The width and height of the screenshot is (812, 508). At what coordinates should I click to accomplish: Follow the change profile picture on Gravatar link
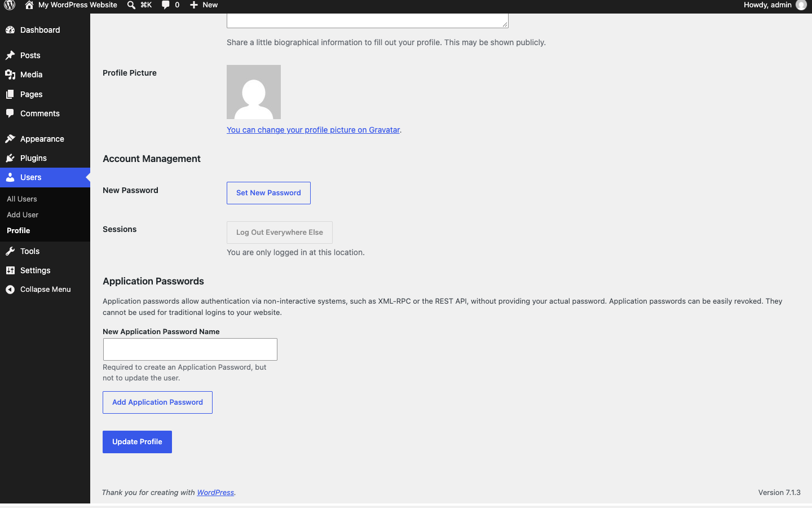(x=313, y=130)
